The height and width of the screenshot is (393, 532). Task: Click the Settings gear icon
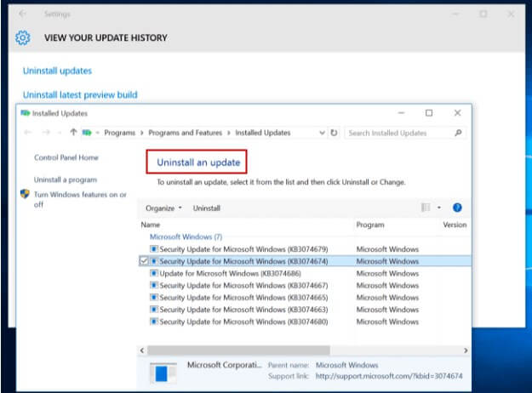point(23,38)
